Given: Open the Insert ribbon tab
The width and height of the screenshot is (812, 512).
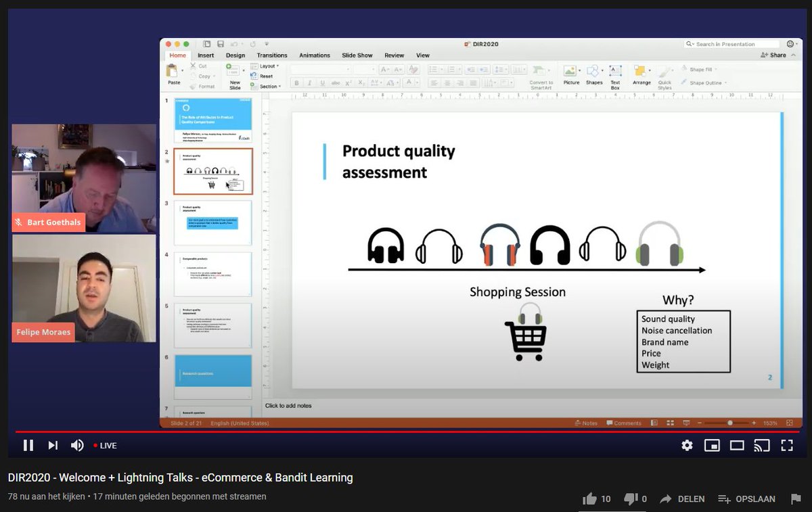Looking at the screenshot, I should 206,55.
